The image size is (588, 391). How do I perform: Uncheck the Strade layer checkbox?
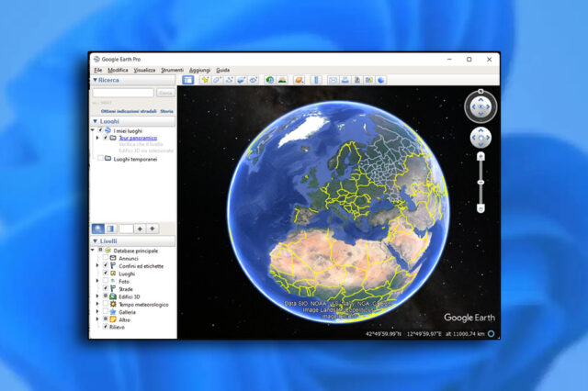pyautogui.click(x=106, y=289)
